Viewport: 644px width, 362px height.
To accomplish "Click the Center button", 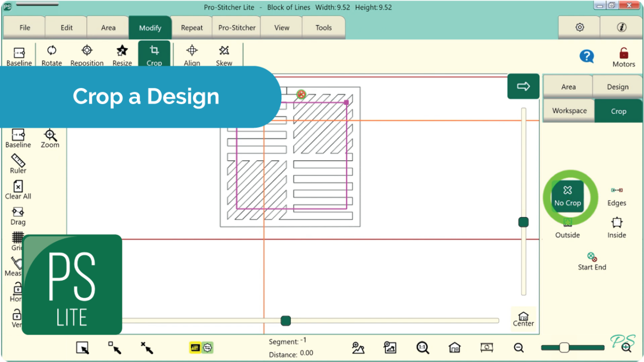I will [x=523, y=319].
